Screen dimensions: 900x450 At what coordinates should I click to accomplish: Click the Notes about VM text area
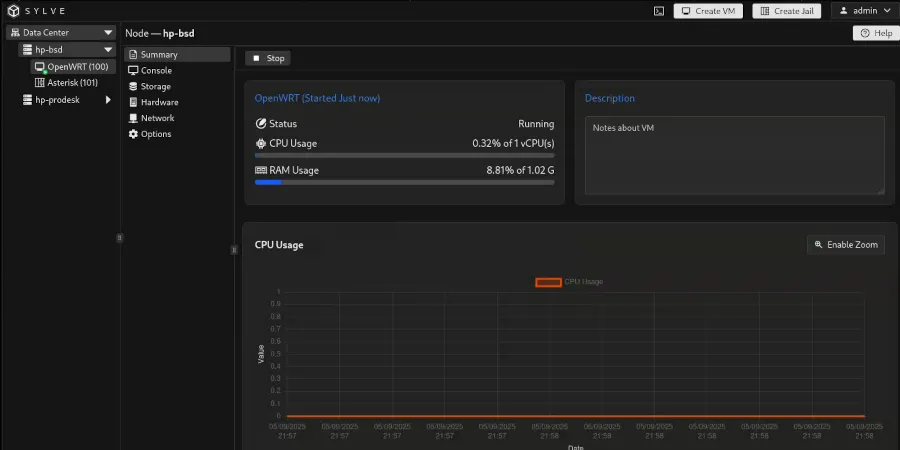(x=734, y=155)
